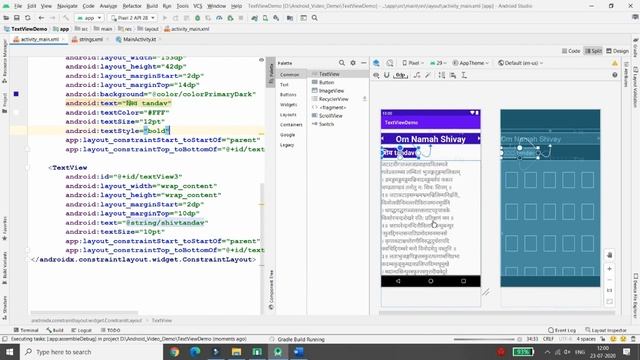The width and height of the screenshot is (640, 360).
Task: Open the API 29 version dropdown
Action: [438, 63]
